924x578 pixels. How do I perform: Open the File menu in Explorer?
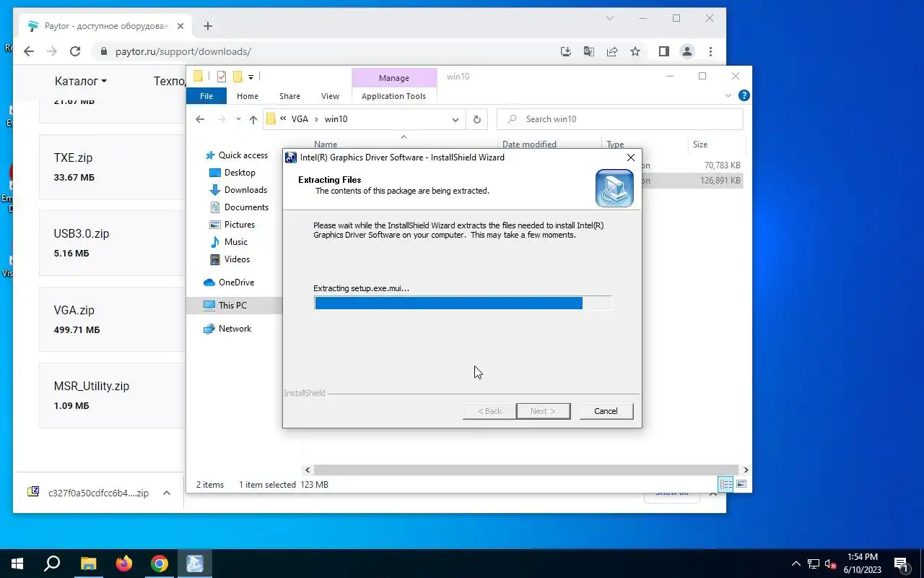(206, 96)
